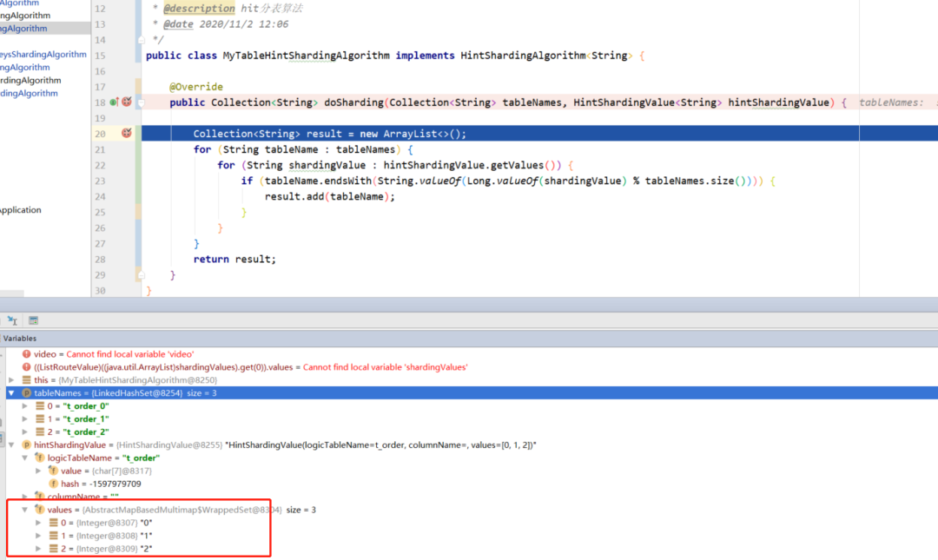Click the element icon beside Integer@8309
Viewport: 938px width, 560px height.
point(53,549)
